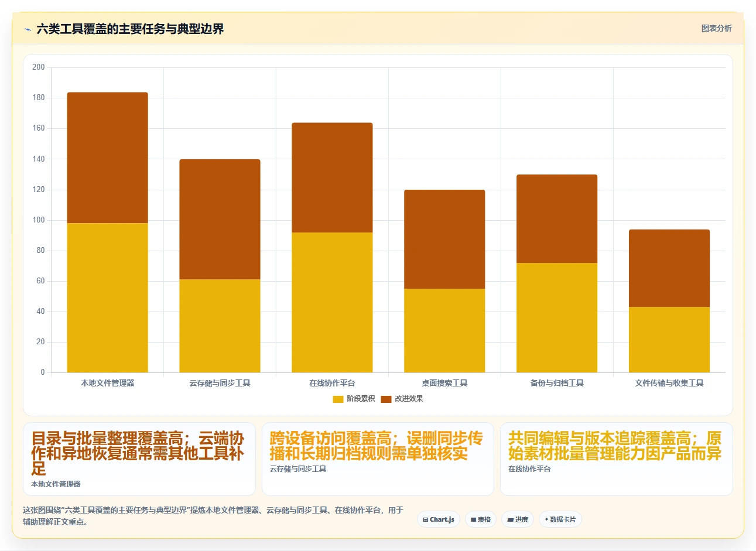Toggle the 阶段累积 legend swatch
The image size is (756, 551).
pyautogui.click(x=338, y=399)
